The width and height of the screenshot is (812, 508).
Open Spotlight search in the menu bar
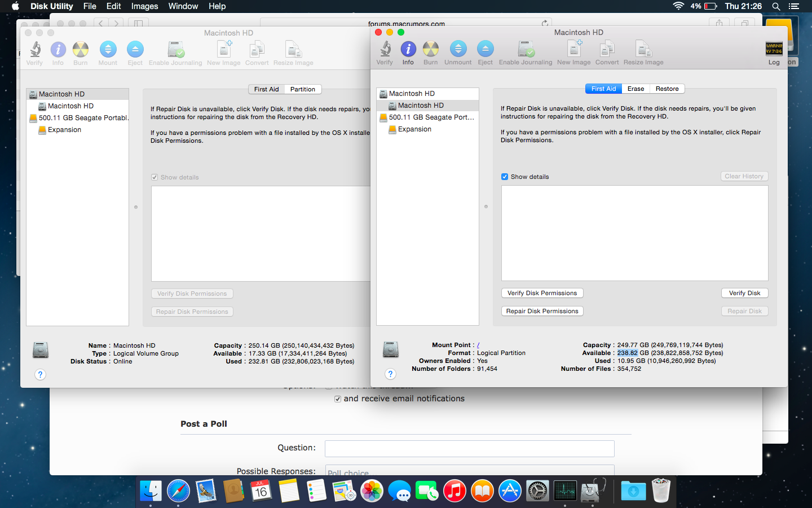click(776, 6)
